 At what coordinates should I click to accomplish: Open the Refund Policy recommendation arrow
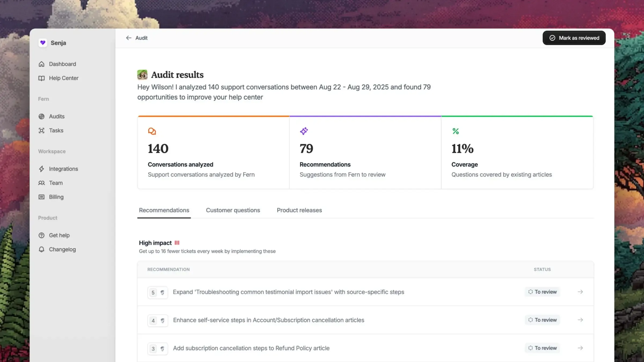tap(580, 348)
